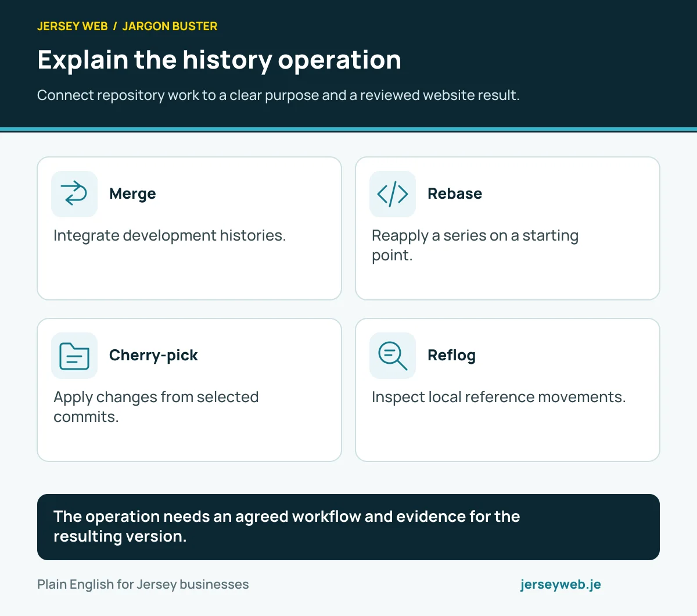Select the Merge card title
The width and height of the screenshot is (697, 616).
132,194
